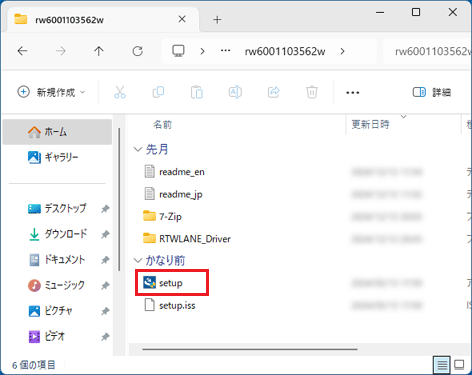Click the pin icon beside ドキュメント
Viewport: 472px width, 375px height.
tap(105, 260)
